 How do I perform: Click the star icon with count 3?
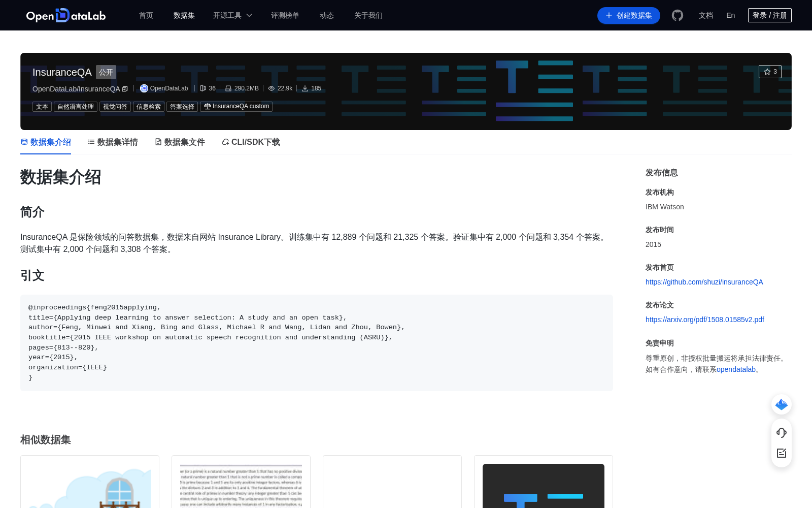tap(770, 72)
